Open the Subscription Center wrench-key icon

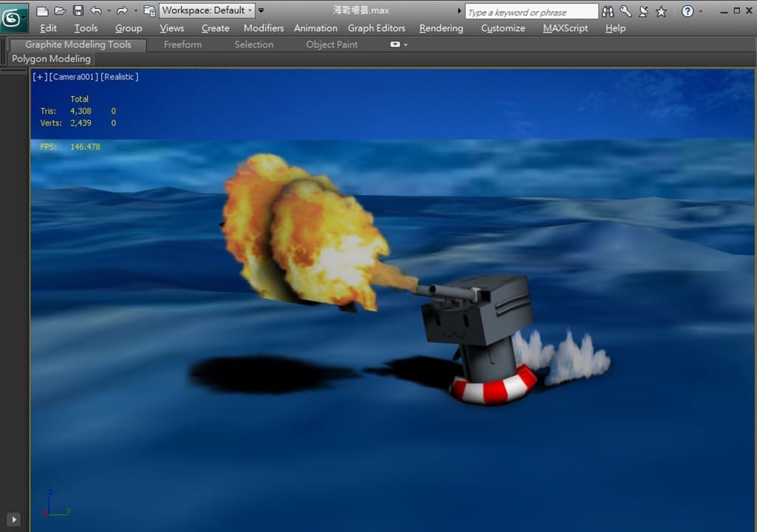625,11
